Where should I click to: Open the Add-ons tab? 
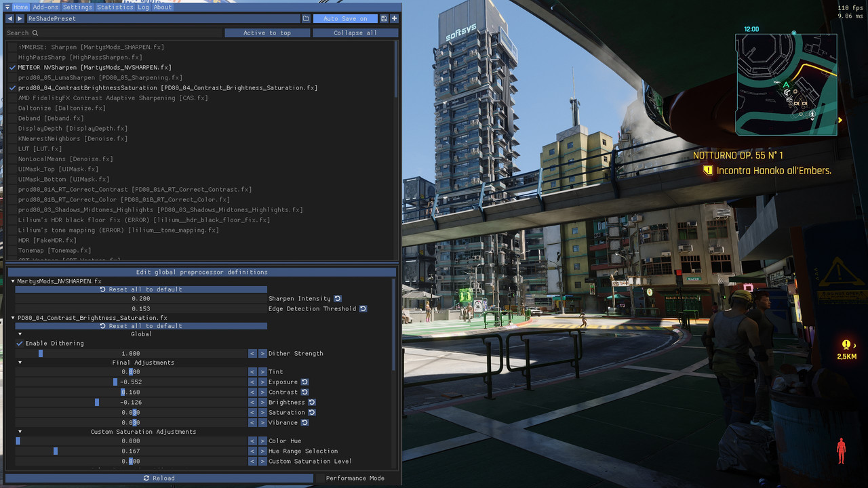(x=45, y=7)
